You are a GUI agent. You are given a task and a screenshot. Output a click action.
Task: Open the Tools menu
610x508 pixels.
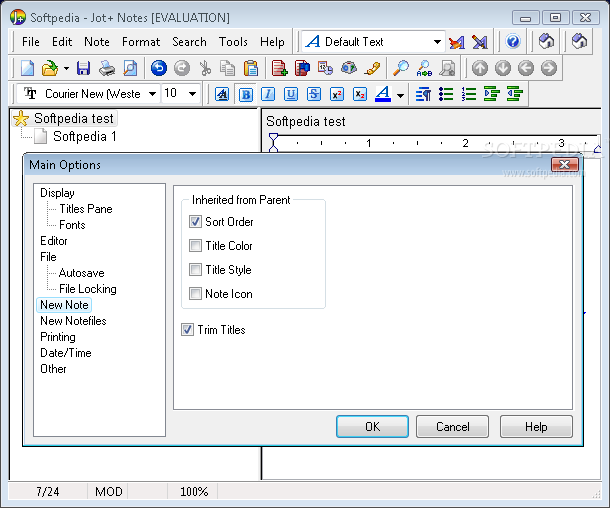point(233,42)
